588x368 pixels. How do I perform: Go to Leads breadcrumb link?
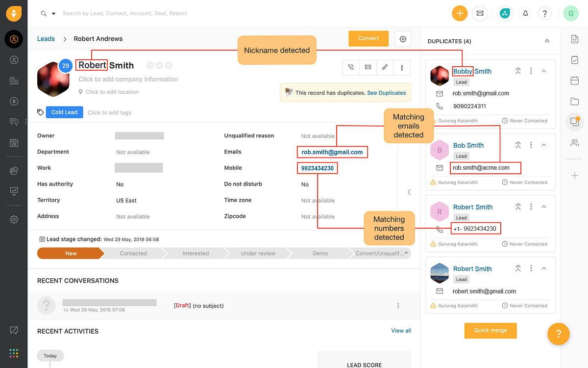point(46,39)
